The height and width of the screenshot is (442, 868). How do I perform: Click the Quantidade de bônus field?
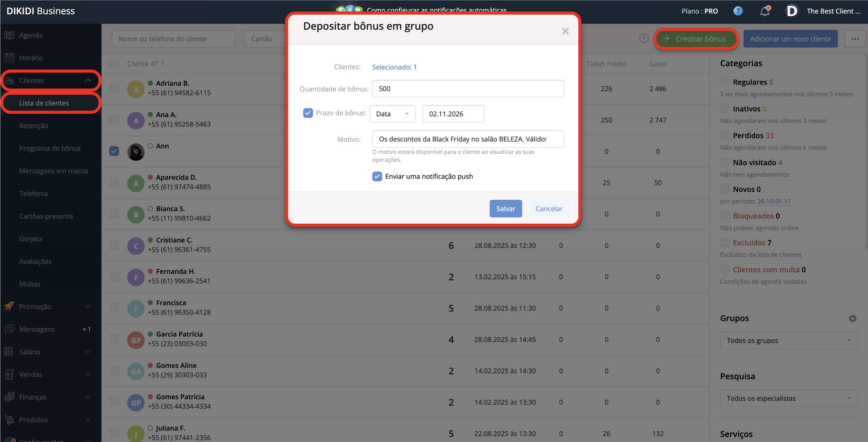coord(468,89)
